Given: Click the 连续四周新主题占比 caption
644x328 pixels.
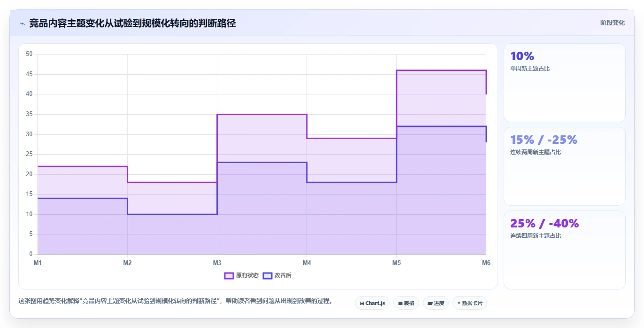Looking at the screenshot, I should pyautogui.click(x=536, y=236).
